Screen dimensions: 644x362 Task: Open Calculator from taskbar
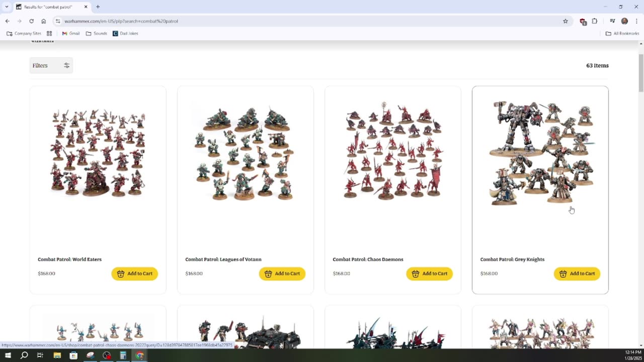123,355
